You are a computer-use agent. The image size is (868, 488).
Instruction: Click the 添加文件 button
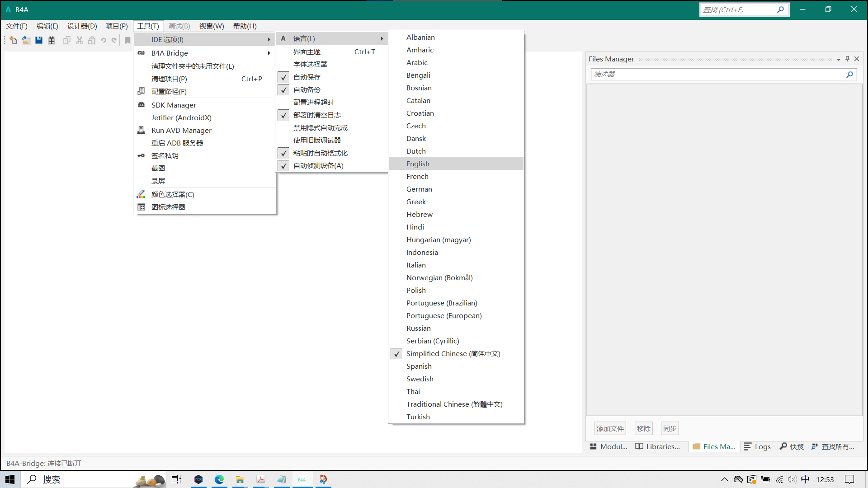(610, 429)
